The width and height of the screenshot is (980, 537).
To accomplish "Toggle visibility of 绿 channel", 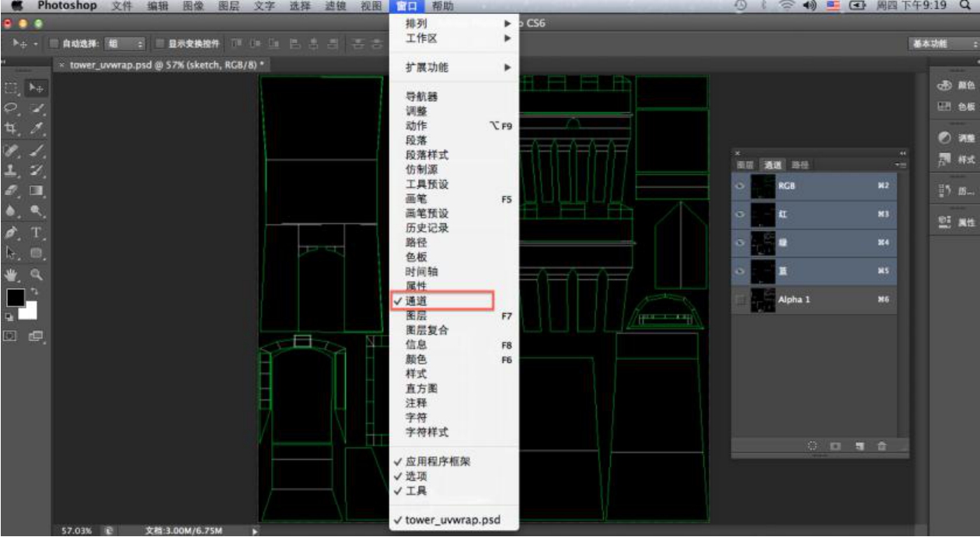I will [741, 242].
